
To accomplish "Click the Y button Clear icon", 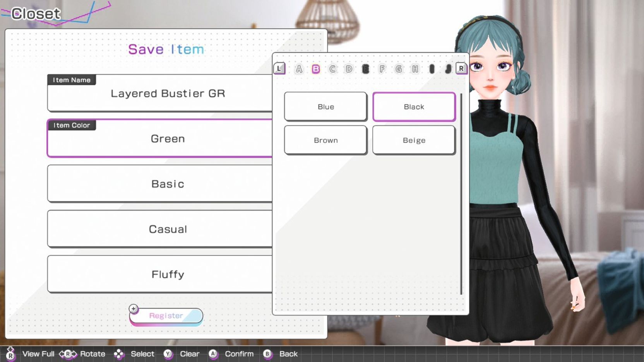I will (168, 354).
